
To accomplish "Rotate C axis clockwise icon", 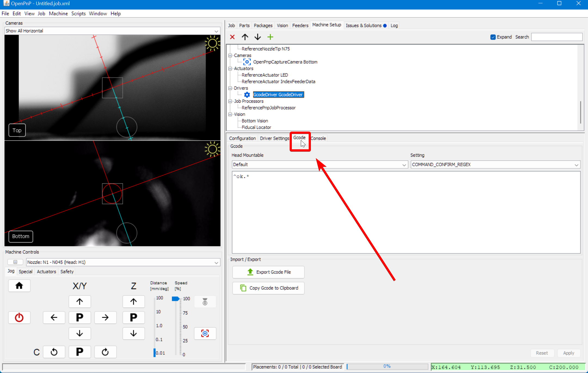I will click(105, 352).
